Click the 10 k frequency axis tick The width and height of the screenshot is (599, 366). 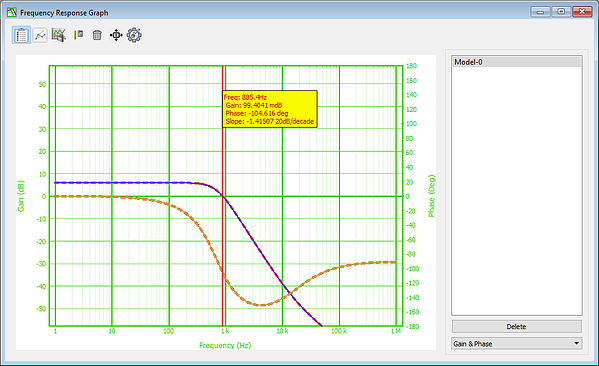(282, 331)
